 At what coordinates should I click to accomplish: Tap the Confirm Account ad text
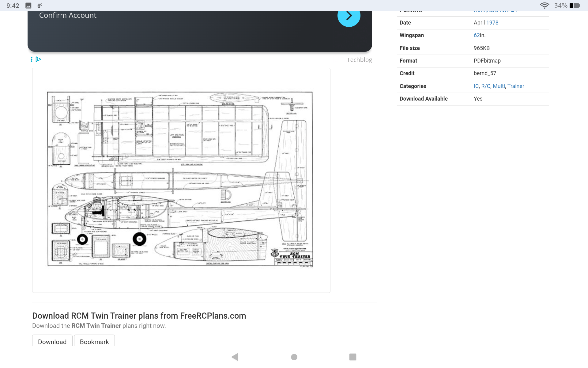pyautogui.click(x=68, y=16)
